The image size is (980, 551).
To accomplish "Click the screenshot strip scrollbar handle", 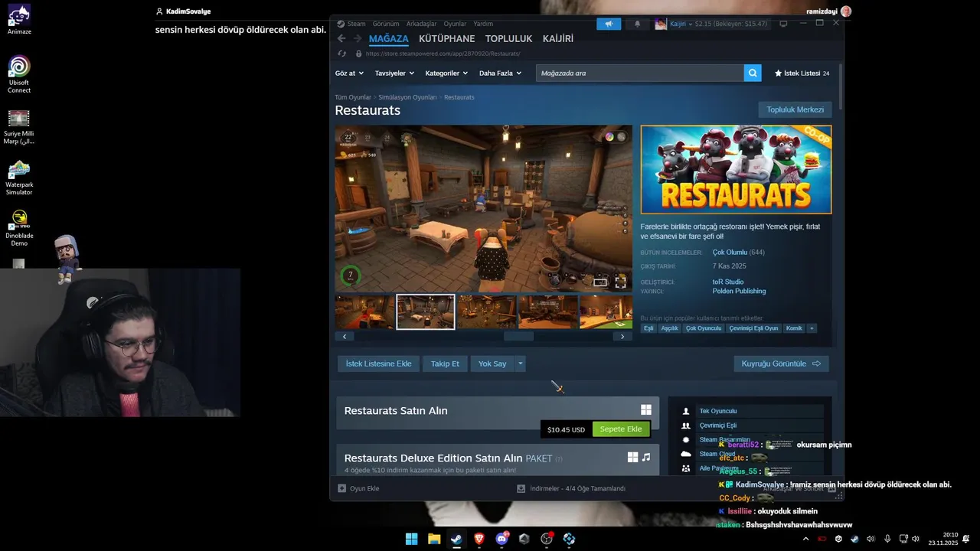I will (x=518, y=336).
